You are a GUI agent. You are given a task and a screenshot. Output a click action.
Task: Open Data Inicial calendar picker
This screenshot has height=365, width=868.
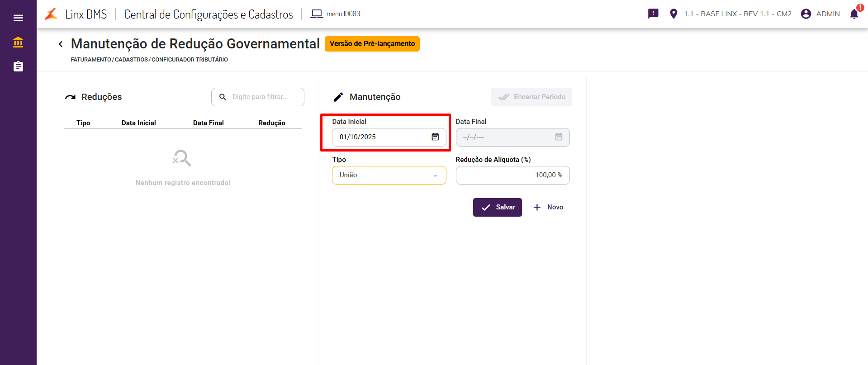(x=435, y=137)
